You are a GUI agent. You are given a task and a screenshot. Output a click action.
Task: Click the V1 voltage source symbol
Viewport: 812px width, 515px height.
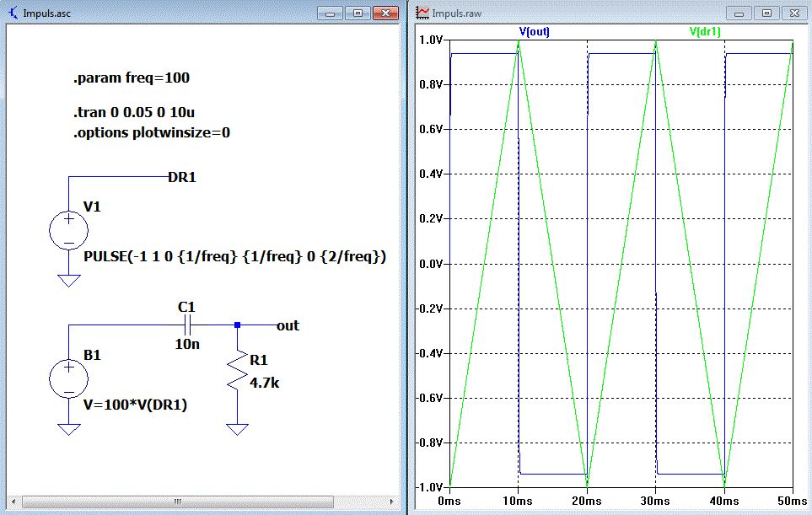click(68, 230)
